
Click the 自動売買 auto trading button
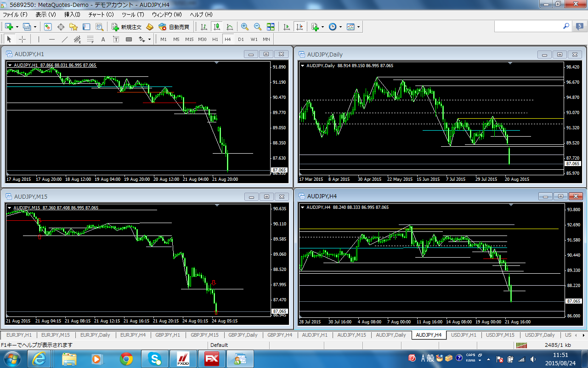174,27
